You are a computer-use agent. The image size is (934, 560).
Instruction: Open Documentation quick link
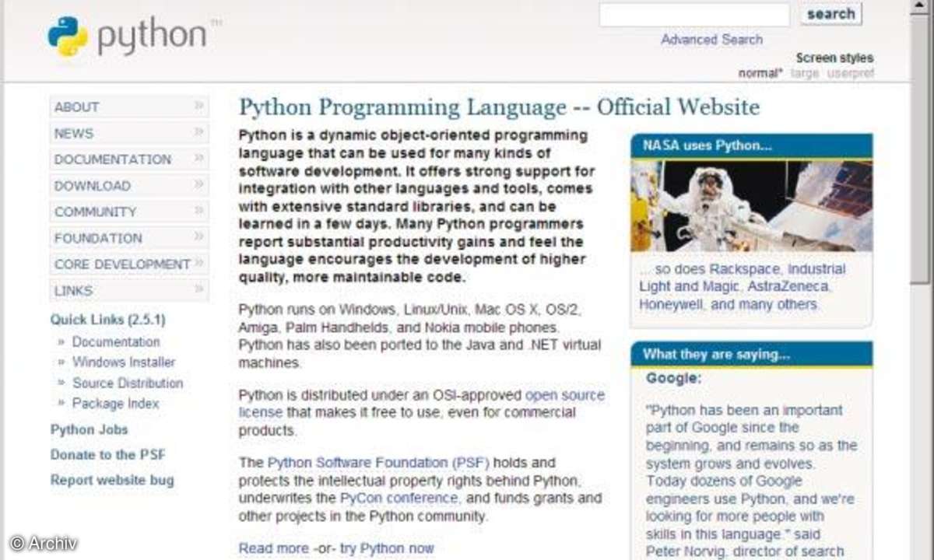coord(116,342)
